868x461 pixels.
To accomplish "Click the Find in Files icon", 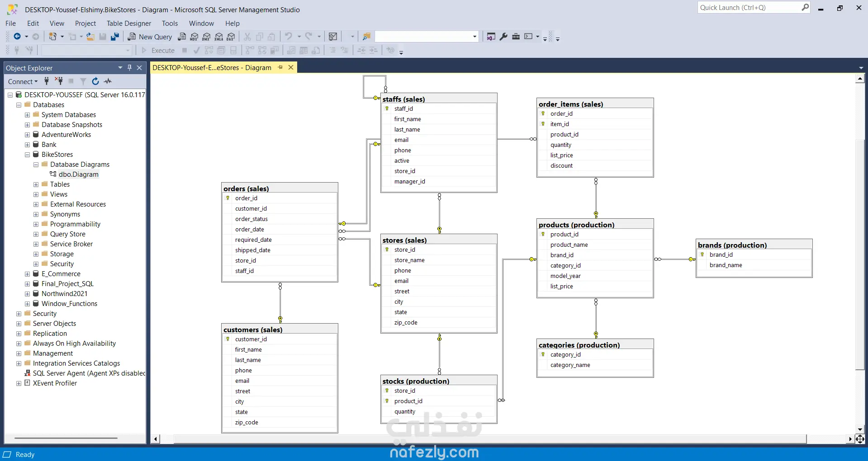I will [366, 37].
